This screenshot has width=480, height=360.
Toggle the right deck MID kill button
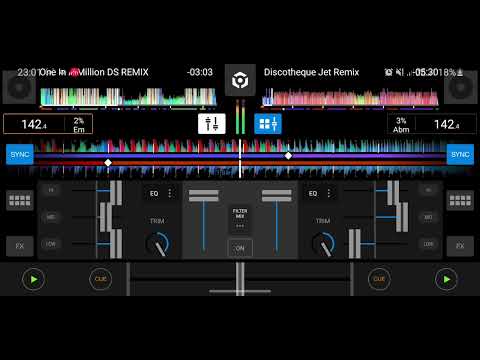tap(429, 217)
